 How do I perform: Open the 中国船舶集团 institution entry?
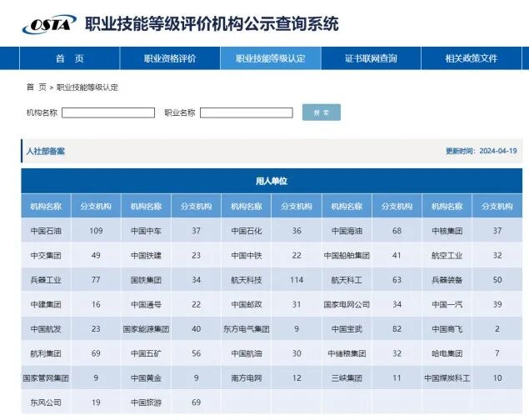tap(347, 256)
